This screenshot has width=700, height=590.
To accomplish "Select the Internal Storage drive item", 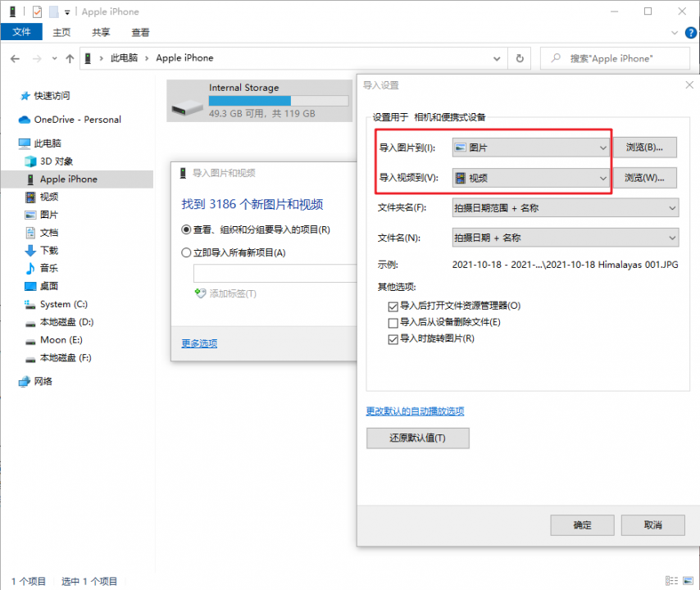I will (259, 101).
